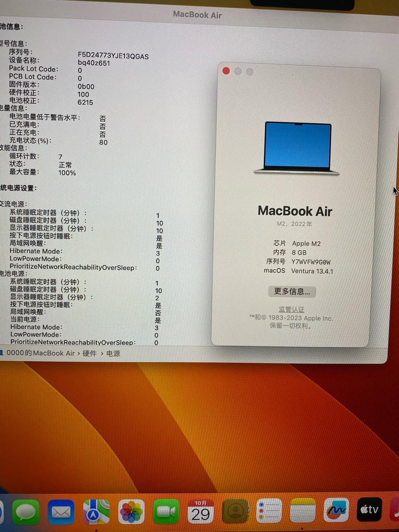Click the battery serial F5D24773YJE13QGAS
Image resolution: width=399 pixels, height=532 pixels.
coord(113,56)
